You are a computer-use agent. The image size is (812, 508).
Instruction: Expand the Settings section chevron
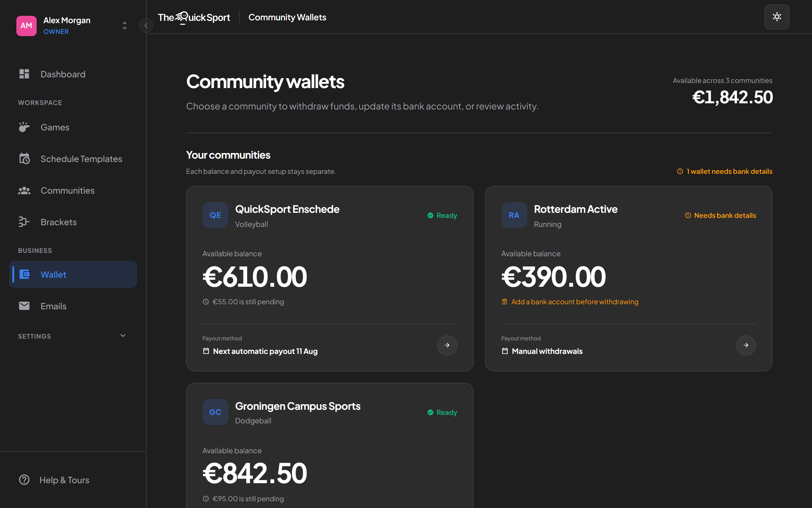coord(123,336)
